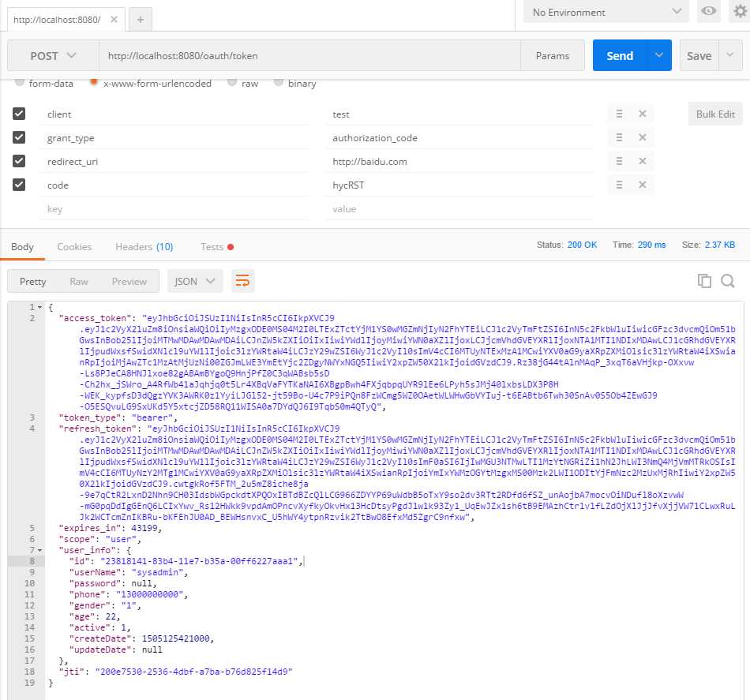Uncheck the grant_type parameter row
The image size is (750, 700).
pyautogui.click(x=19, y=137)
